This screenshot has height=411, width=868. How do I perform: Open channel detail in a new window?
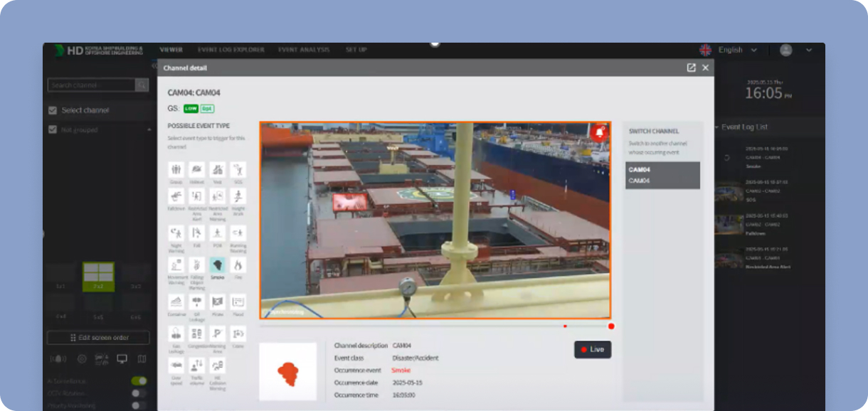(x=691, y=68)
